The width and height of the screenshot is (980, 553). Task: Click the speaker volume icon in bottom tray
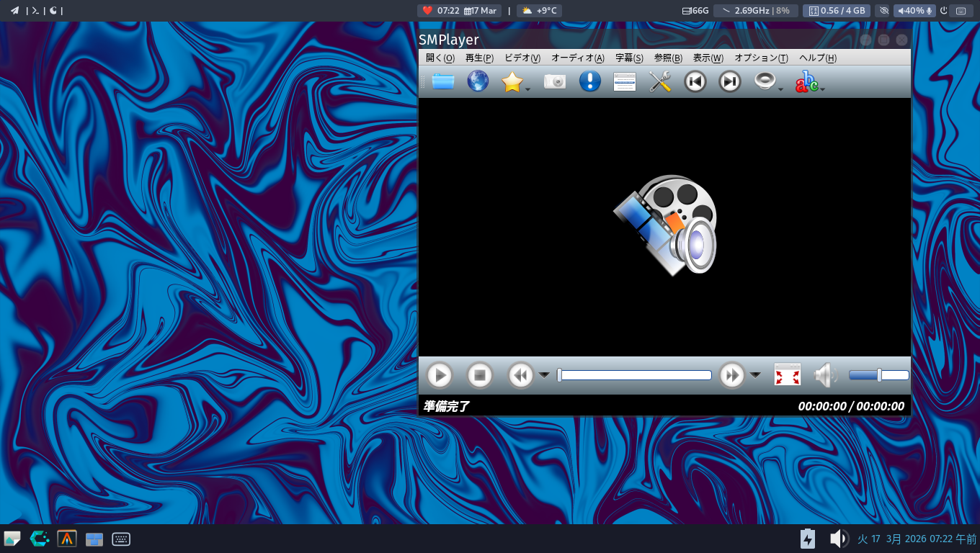click(838, 539)
